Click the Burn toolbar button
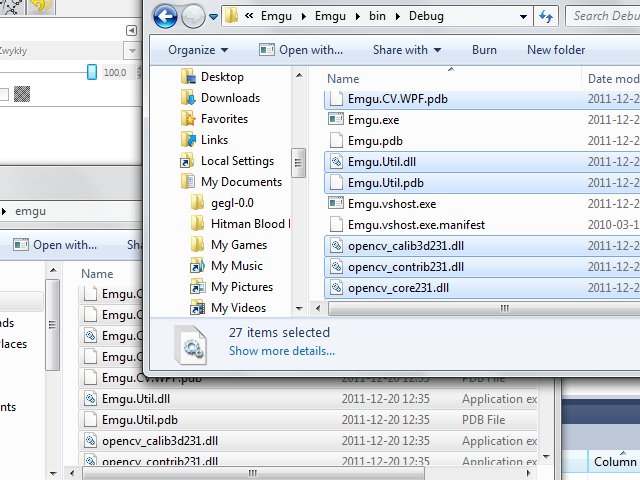Image resolution: width=640 pixels, height=480 pixels. 484,50
